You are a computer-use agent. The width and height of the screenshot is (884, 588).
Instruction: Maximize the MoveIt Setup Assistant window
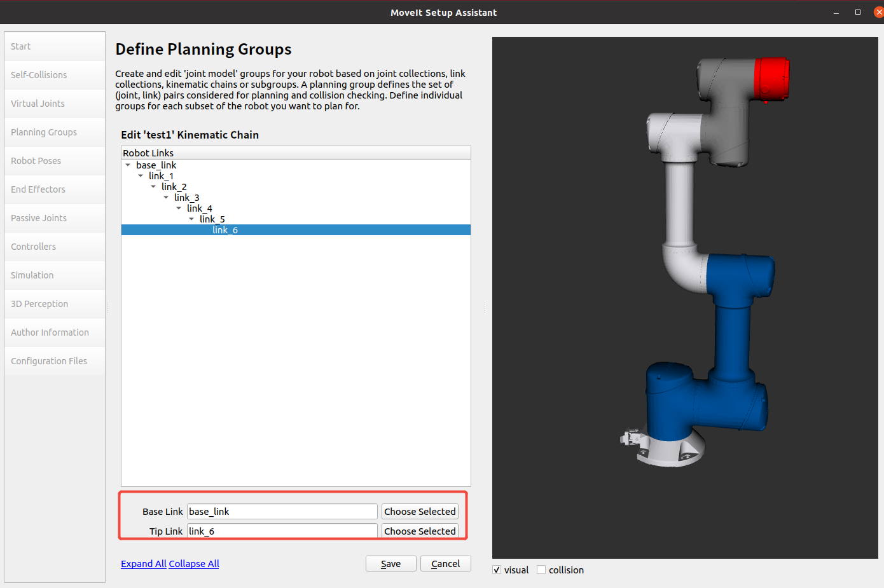[858, 13]
